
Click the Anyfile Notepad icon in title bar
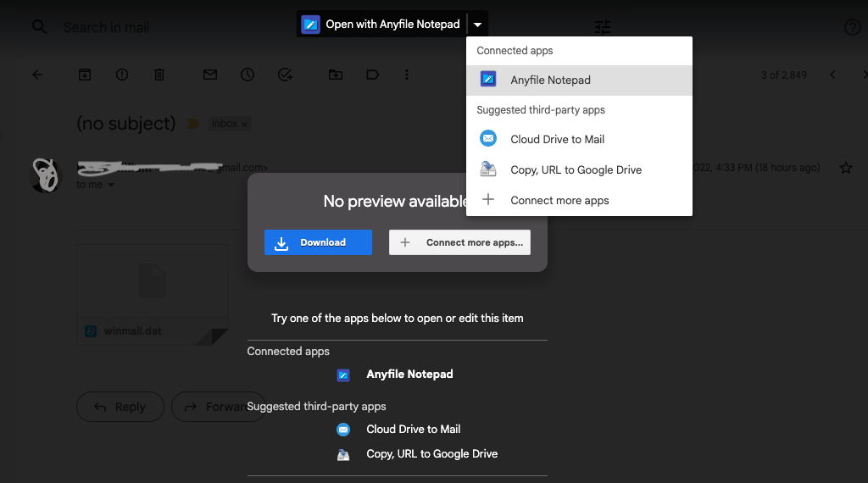(x=310, y=25)
